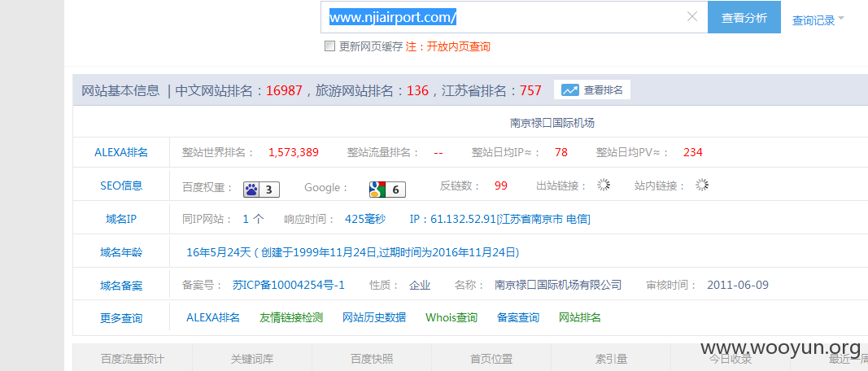Open the 网站排名 link
868x371 pixels.
pyautogui.click(x=580, y=317)
